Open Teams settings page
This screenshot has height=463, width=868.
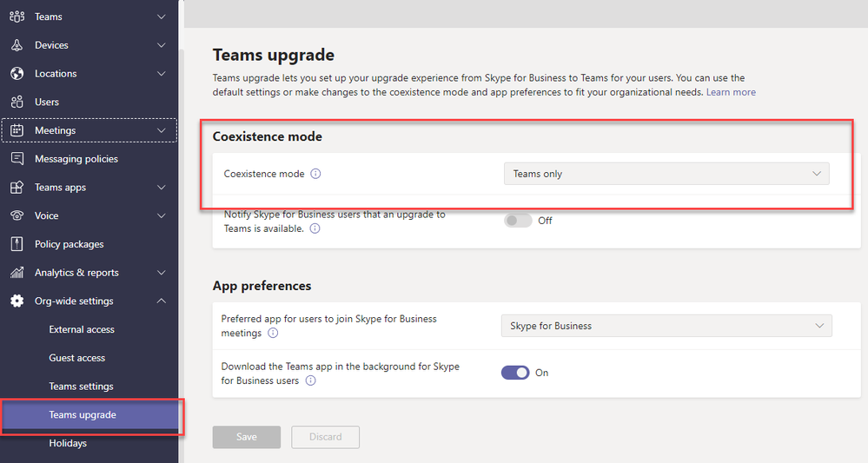point(81,387)
